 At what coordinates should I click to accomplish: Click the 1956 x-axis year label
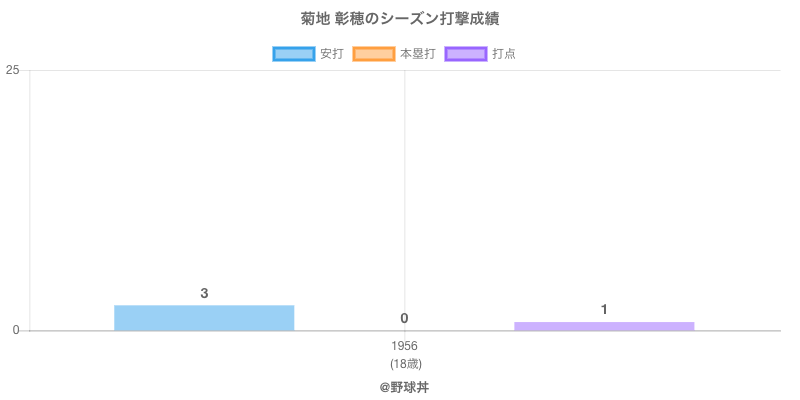click(404, 346)
